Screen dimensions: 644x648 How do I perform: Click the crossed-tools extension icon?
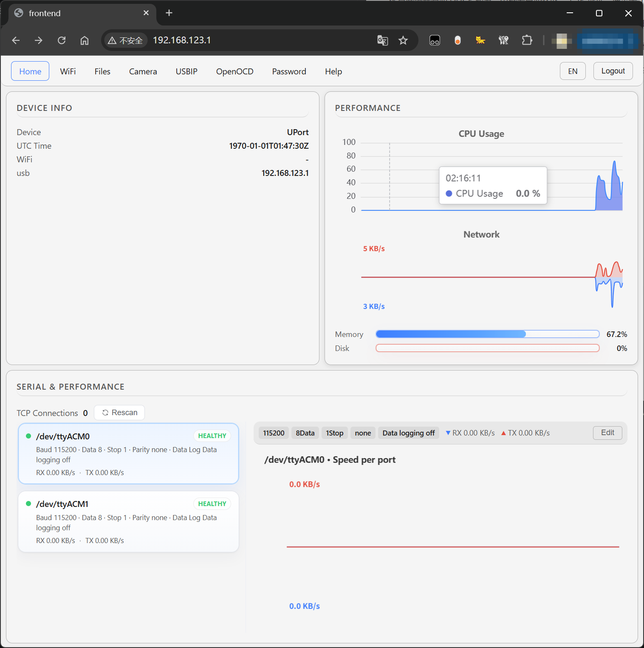click(503, 40)
